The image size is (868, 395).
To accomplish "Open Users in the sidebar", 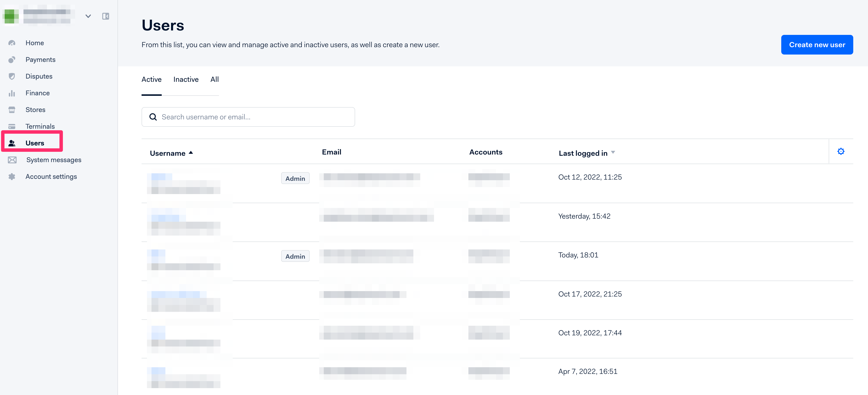I will tap(35, 143).
